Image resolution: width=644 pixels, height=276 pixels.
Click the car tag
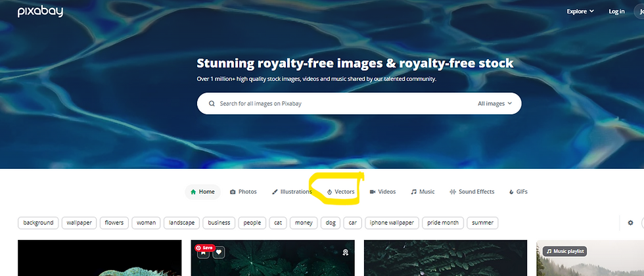353,223
